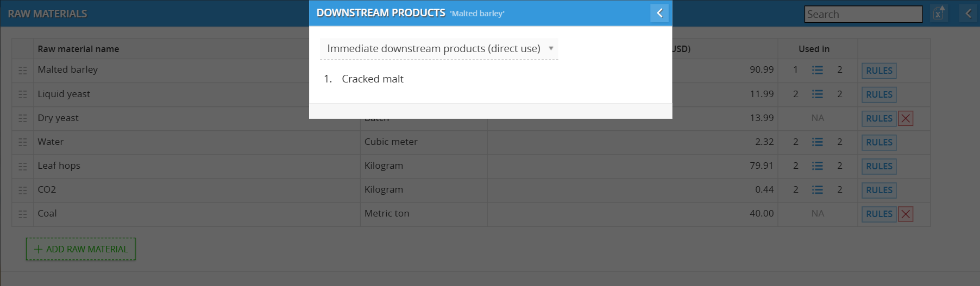Open RULES for the Coal row
Screen dimensions: 980x286
tap(878, 214)
